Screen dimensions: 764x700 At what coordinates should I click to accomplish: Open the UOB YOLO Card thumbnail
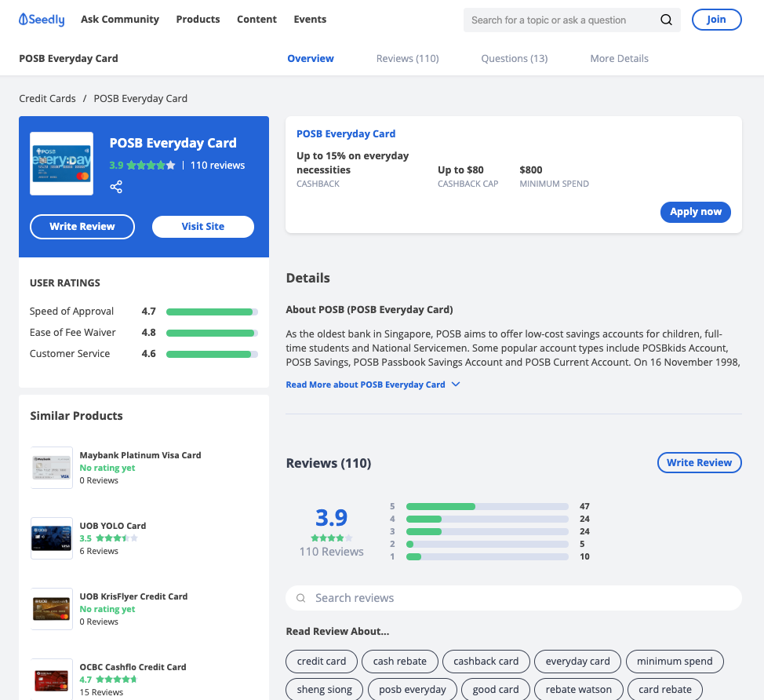[x=52, y=538]
